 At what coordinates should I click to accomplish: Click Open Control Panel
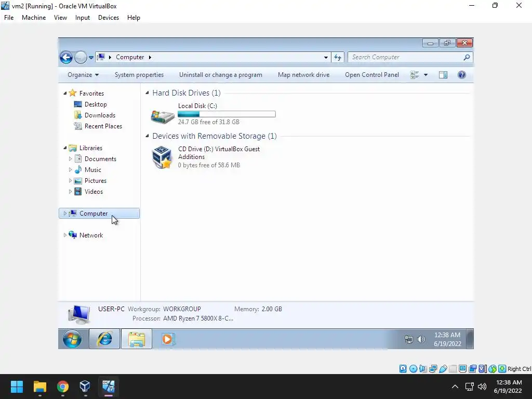coord(372,75)
